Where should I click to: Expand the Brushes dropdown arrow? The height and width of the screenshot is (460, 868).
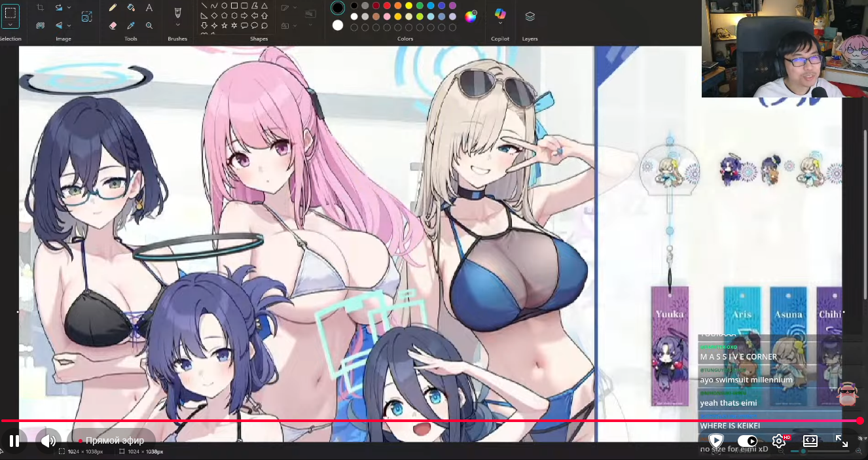[177, 25]
